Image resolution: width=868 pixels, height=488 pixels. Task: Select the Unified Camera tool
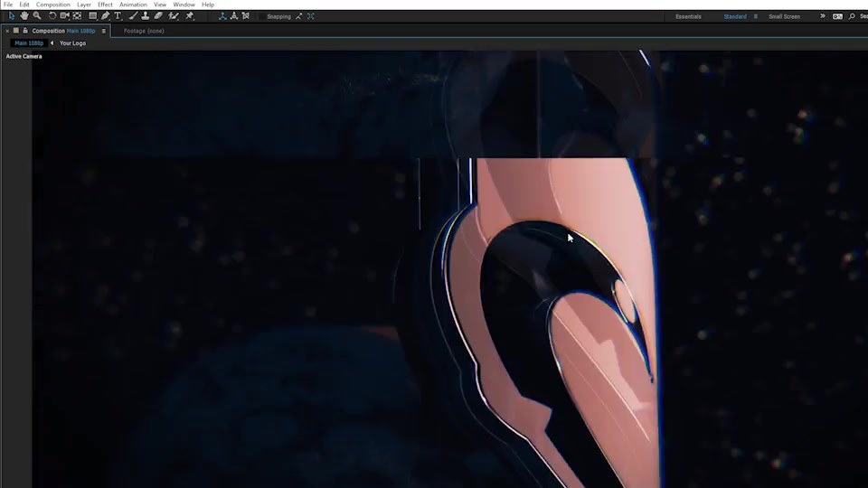[x=65, y=16]
